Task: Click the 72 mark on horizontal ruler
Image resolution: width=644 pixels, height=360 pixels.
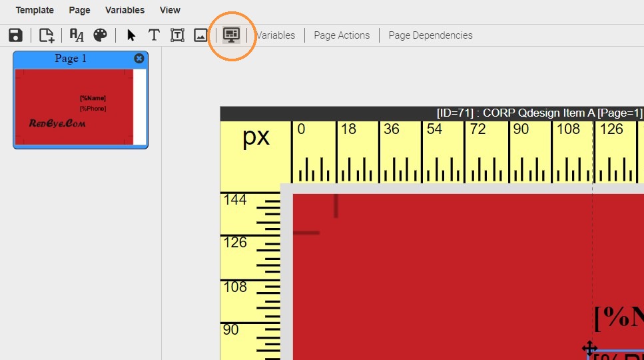Action: [478, 129]
